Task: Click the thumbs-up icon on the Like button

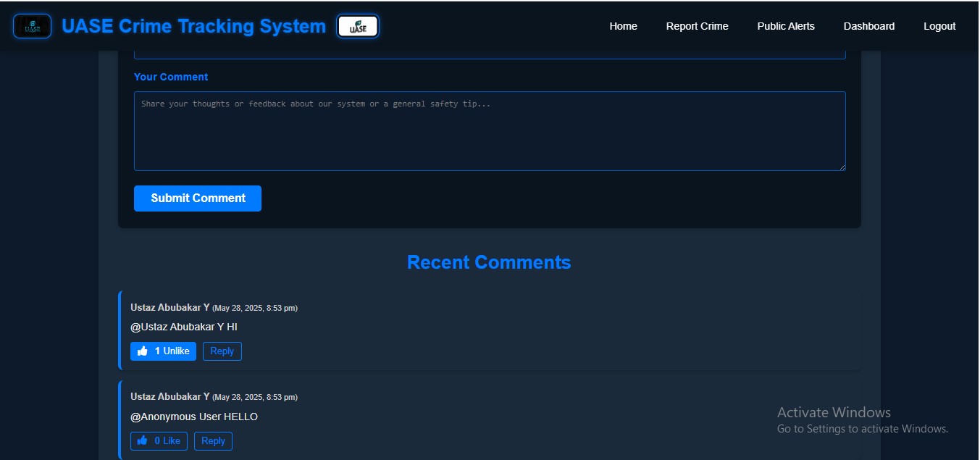Action: click(x=142, y=440)
